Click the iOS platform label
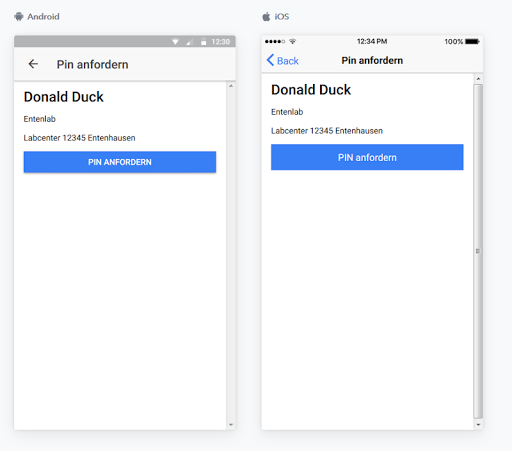 (x=282, y=16)
